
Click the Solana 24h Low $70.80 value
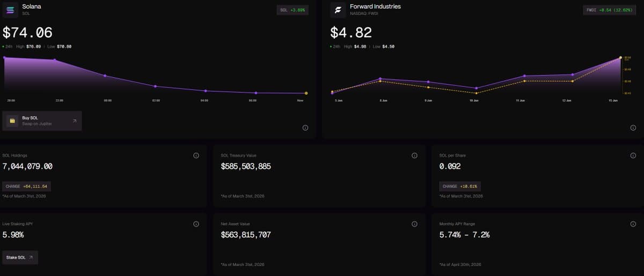point(64,47)
